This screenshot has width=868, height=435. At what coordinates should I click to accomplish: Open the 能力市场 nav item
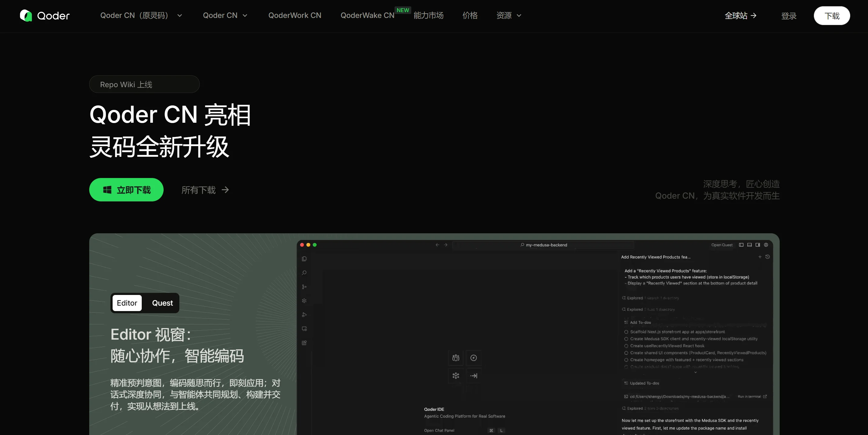point(428,15)
